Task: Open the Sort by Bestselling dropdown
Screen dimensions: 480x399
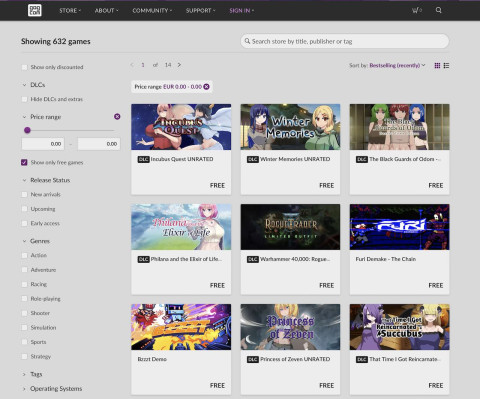Action: pyautogui.click(x=397, y=65)
